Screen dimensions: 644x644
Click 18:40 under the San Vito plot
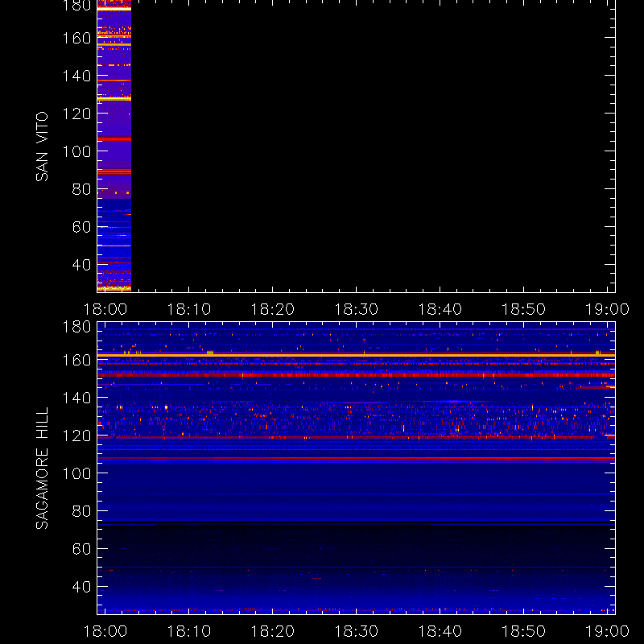(x=440, y=309)
